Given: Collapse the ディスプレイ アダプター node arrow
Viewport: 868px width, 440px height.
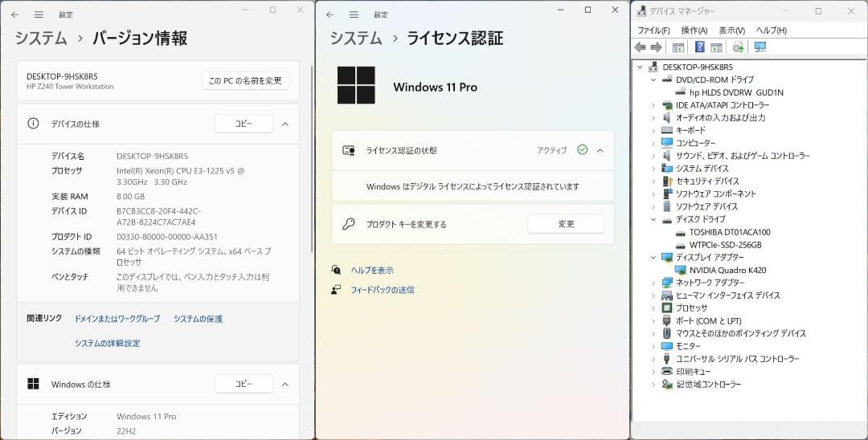Looking at the screenshot, I should point(653,258).
